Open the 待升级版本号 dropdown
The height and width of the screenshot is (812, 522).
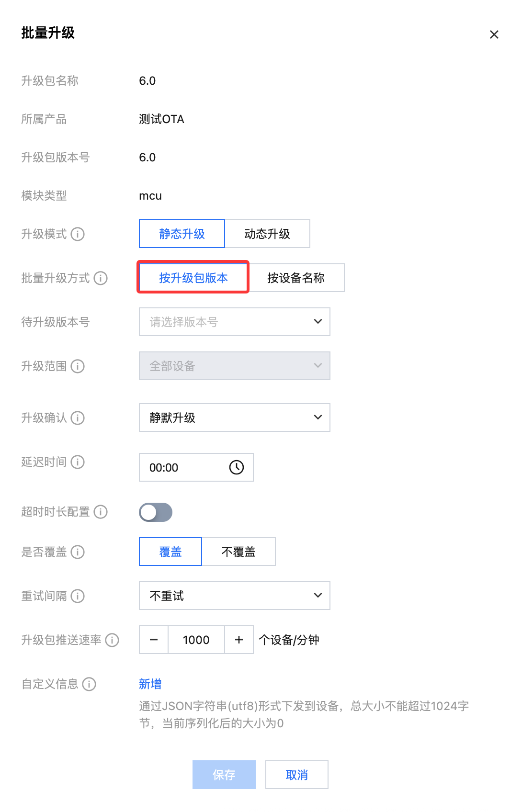click(x=234, y=322)
